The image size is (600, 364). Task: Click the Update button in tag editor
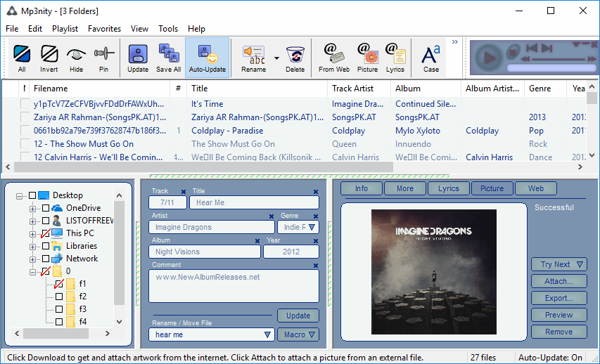coord(298,316)
